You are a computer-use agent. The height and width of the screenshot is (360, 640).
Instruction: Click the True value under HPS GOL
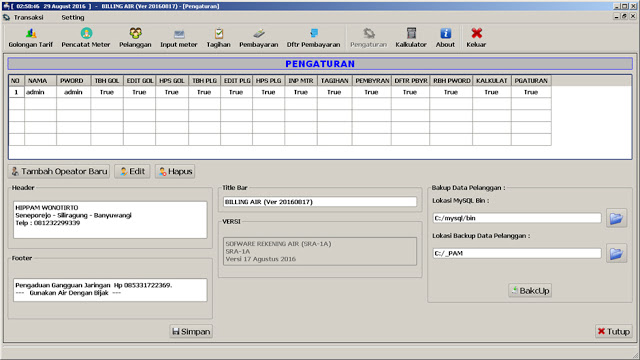tap(172, 92)
